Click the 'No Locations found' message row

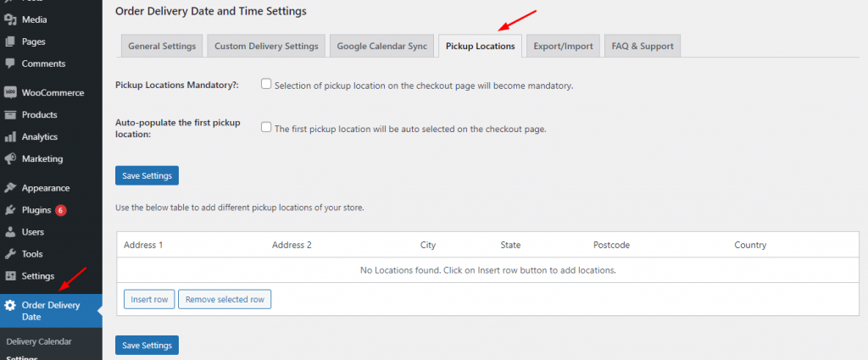click(x=487, y=270)
